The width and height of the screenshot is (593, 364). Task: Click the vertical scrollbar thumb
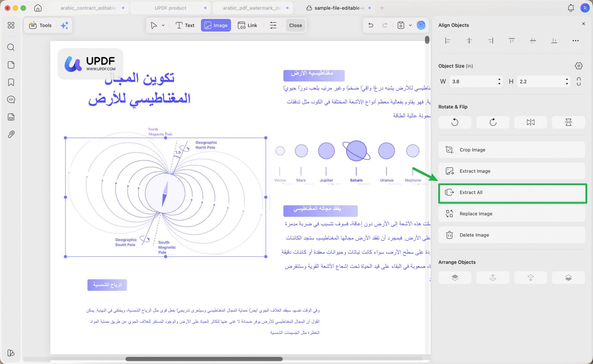click(x=427, y=40)
